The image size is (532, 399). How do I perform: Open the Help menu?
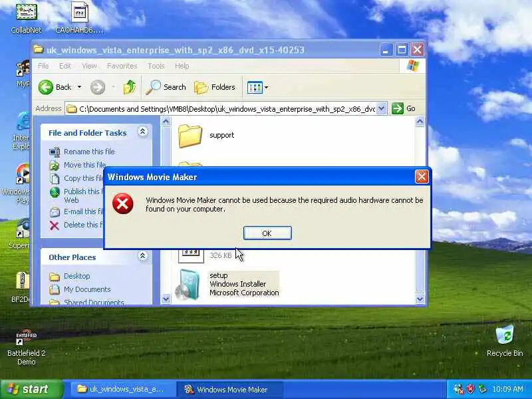(x=182, y=66)
